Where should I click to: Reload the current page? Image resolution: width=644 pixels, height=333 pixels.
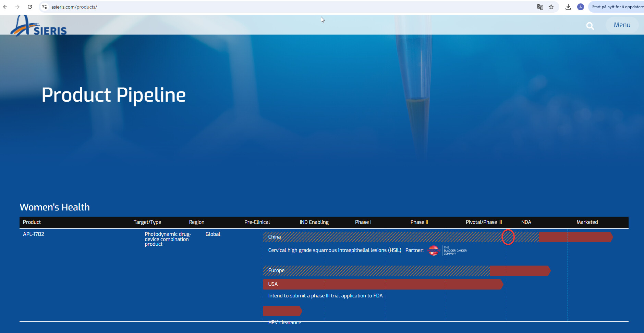pos(30,7)
